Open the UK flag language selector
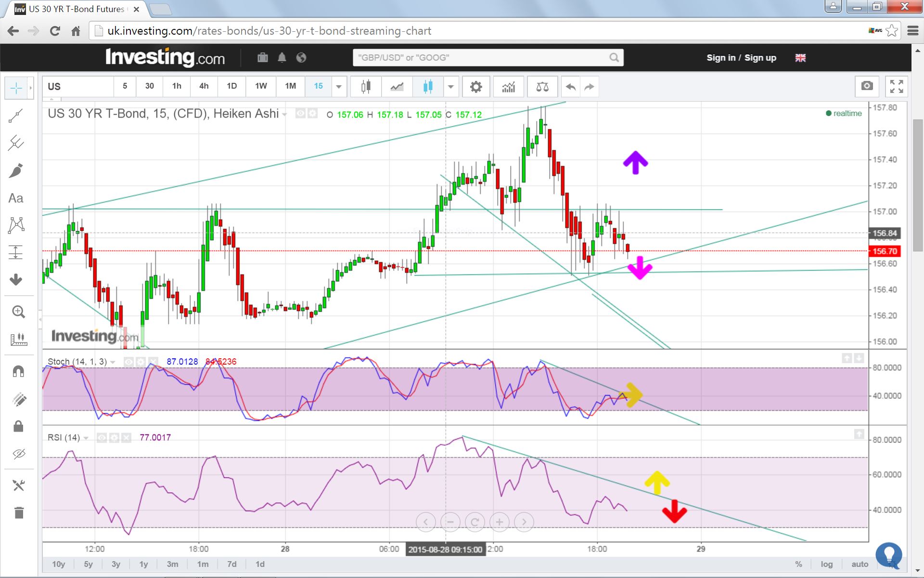Screen dimensions: 924x578 click(x=800, y=58)
